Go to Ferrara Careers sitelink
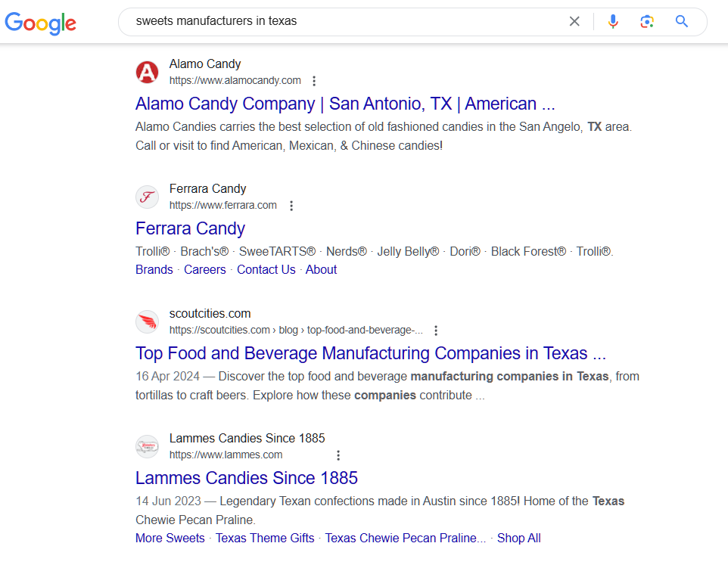The image size is (728, 568). [x=205, y=269]
